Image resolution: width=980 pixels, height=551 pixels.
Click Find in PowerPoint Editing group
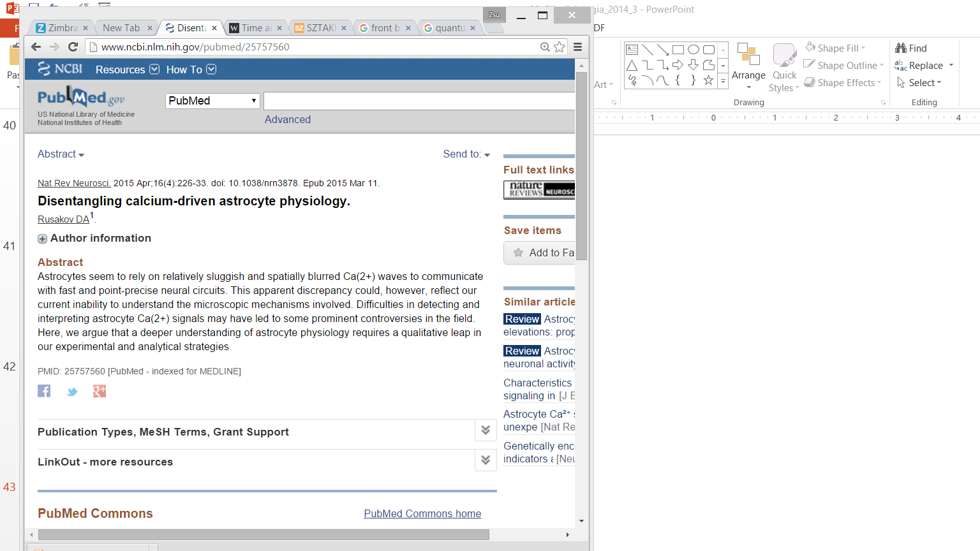coord(911,48)
